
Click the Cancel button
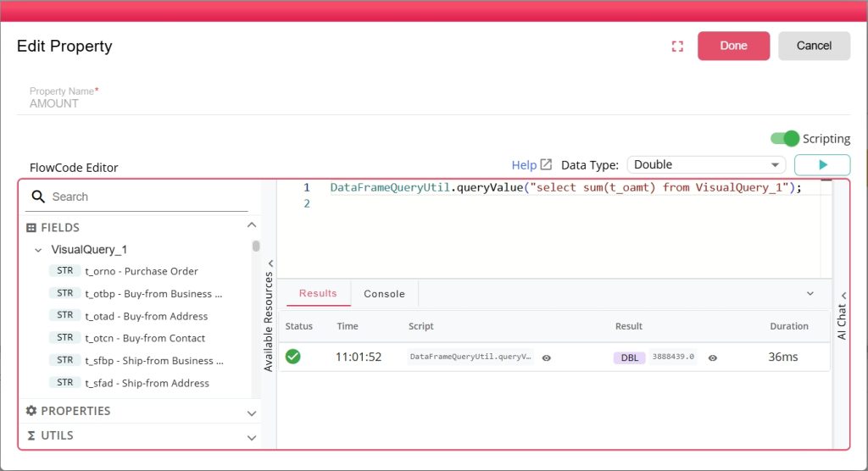pyautogui.click(x=814, y=46)
